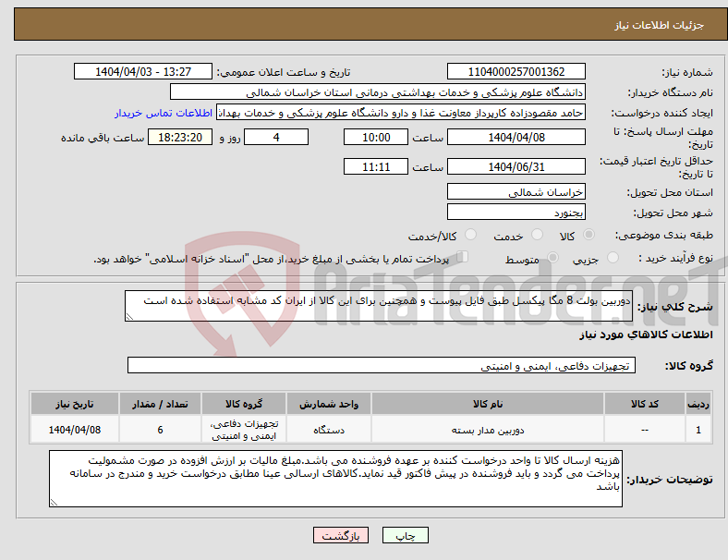Click the description textarea resize handle
The image size is (728, 560).
pyautogui.click(x=129, y=317)
